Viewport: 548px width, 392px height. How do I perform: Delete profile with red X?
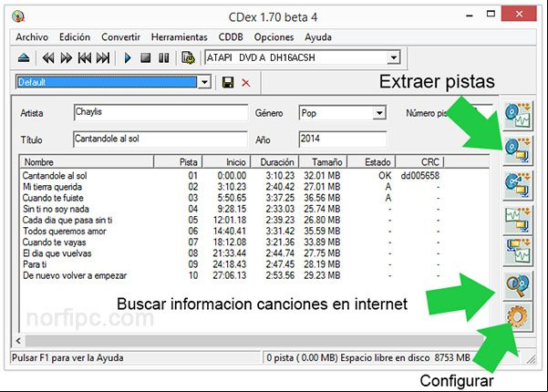246,83
